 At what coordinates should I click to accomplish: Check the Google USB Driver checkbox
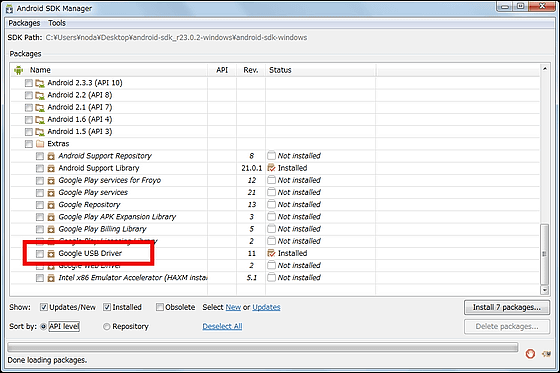(40, 254)
